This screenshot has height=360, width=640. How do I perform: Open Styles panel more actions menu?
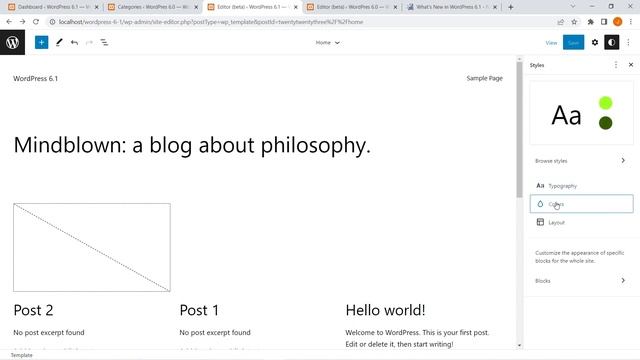pyautogui.click(x=616, y=65)
